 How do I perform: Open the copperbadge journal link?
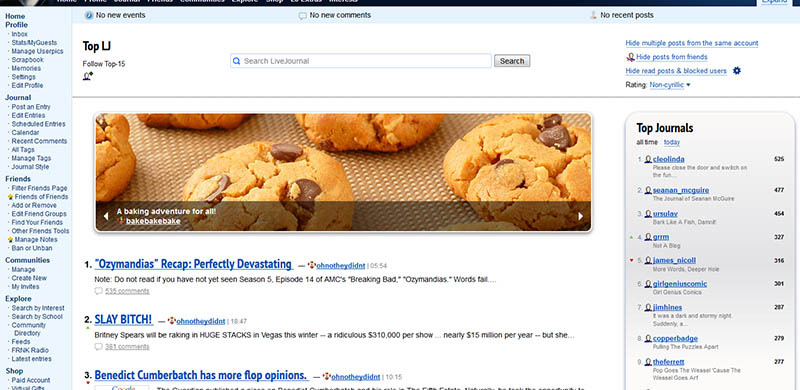pyautogui.click(x=675, y=338)
